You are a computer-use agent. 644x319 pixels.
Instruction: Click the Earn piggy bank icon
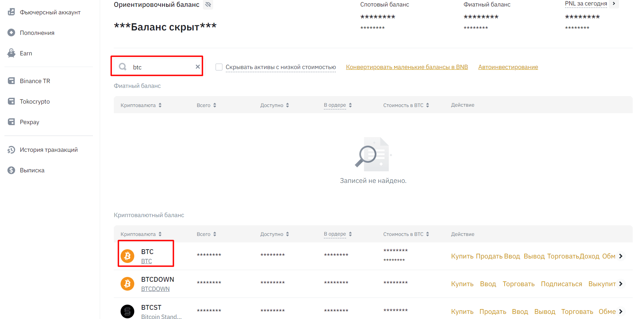pyautogui.click(x=11, y=53)
